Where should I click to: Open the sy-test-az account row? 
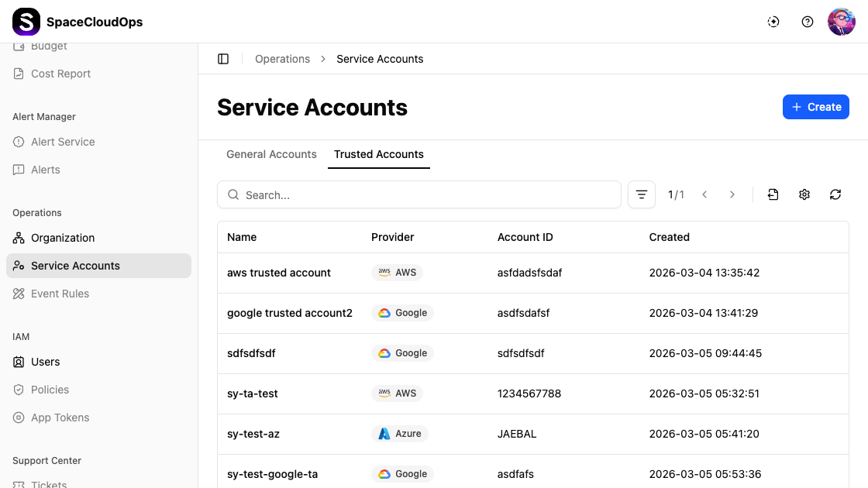253,434
